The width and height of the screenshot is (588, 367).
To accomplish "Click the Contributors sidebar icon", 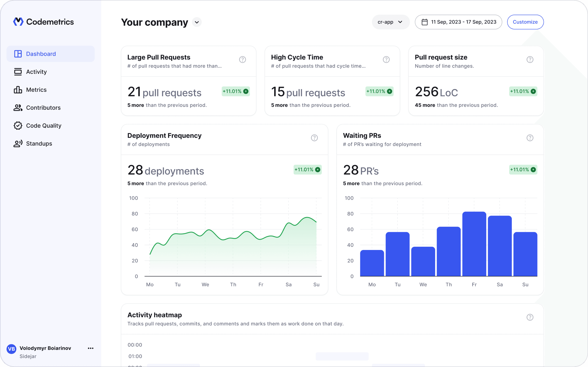I will (x=17, y=107).
